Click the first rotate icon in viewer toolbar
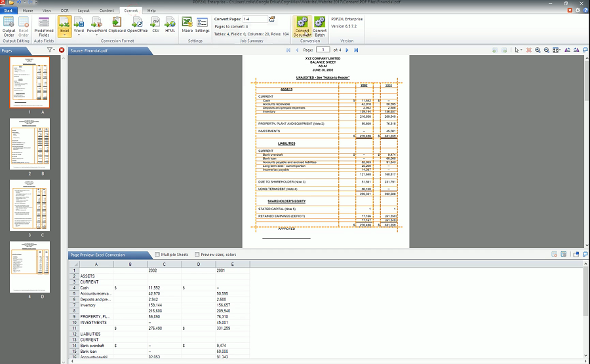 pos(567,50)
